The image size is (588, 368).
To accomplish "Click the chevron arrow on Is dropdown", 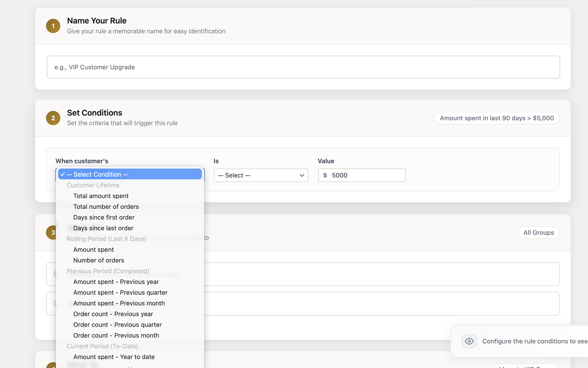I will (x=302, y=175).
